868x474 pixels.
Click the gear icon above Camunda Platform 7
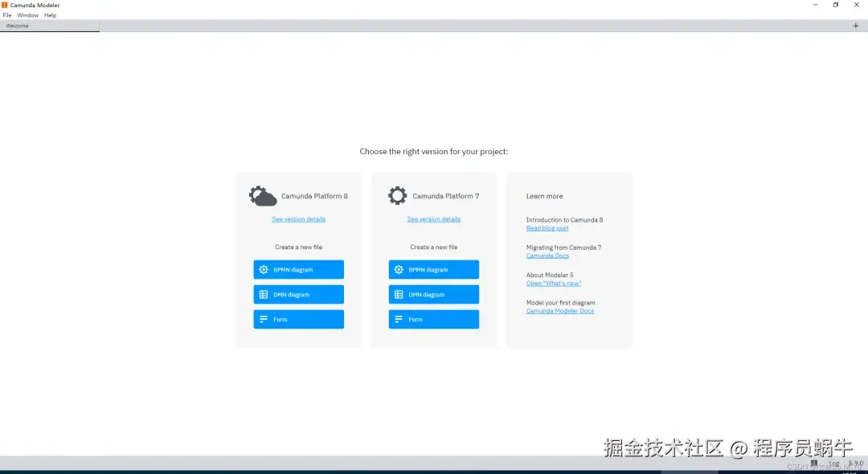coord(397,194)
